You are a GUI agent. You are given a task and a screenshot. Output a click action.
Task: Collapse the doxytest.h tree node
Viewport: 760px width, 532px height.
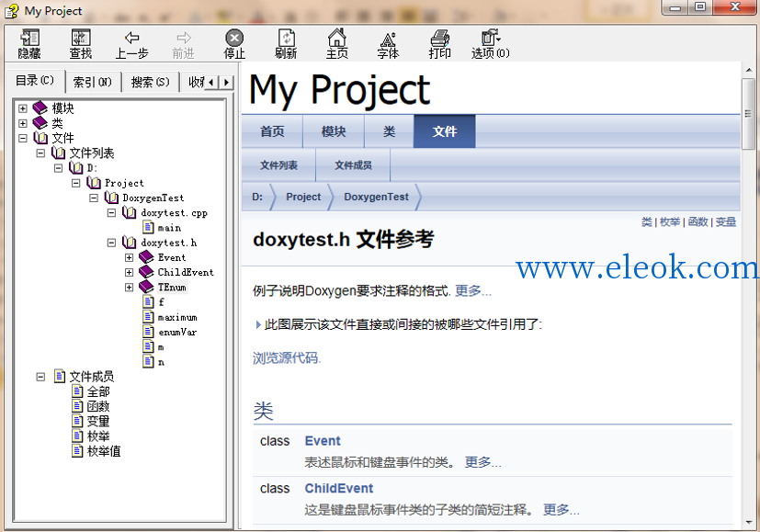111,243
